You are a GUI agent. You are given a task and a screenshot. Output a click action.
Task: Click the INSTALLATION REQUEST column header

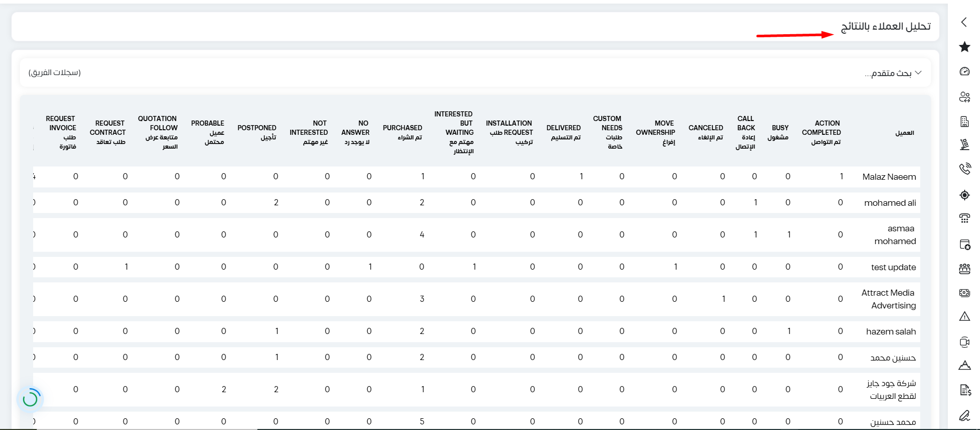click(x=509, y=132)
